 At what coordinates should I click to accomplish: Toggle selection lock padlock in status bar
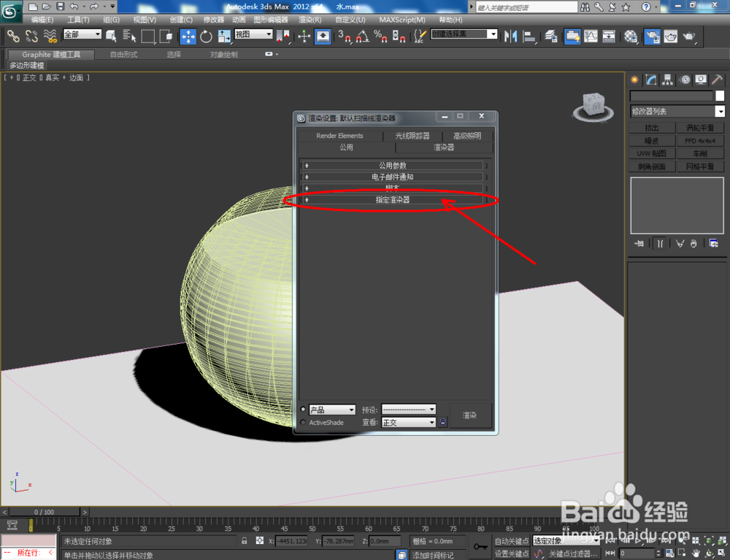245,541
